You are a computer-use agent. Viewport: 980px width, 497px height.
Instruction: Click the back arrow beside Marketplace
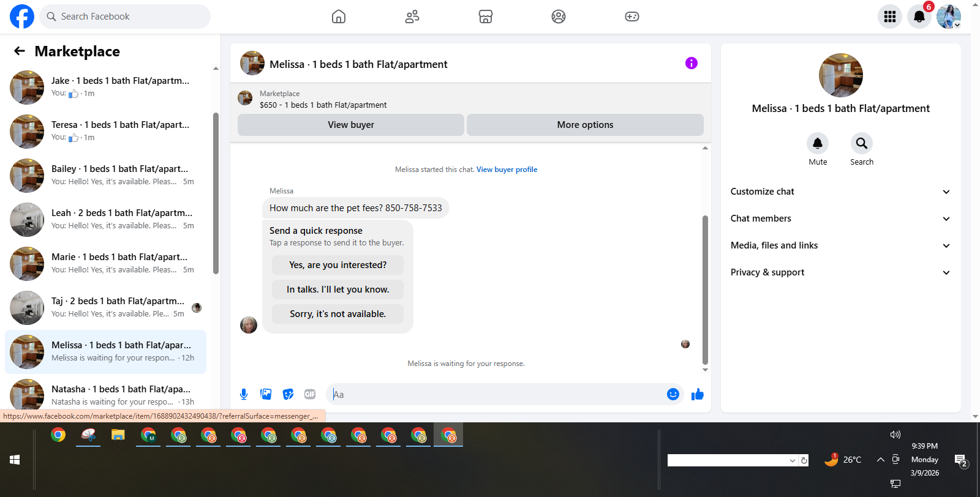tap(20, 51)
